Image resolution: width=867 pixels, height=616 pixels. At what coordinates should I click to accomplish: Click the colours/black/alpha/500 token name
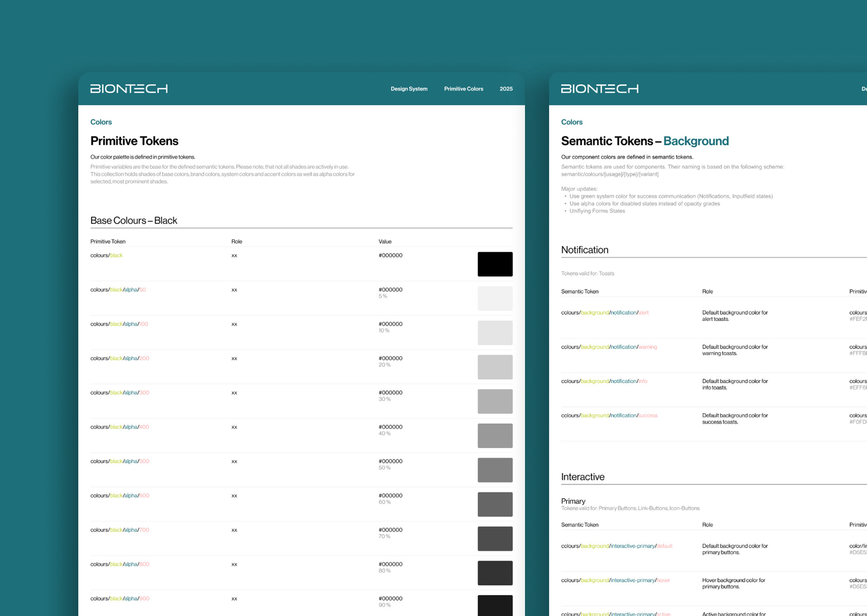[120, 461]
